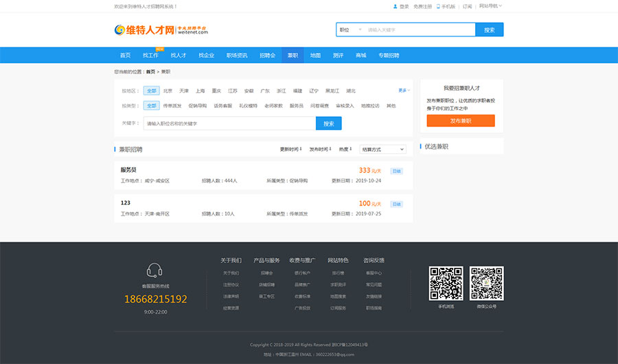Viewport: 618px width, 364px height.
Task: Click the 手机浏览 QR code
Action: click(446, 283)
